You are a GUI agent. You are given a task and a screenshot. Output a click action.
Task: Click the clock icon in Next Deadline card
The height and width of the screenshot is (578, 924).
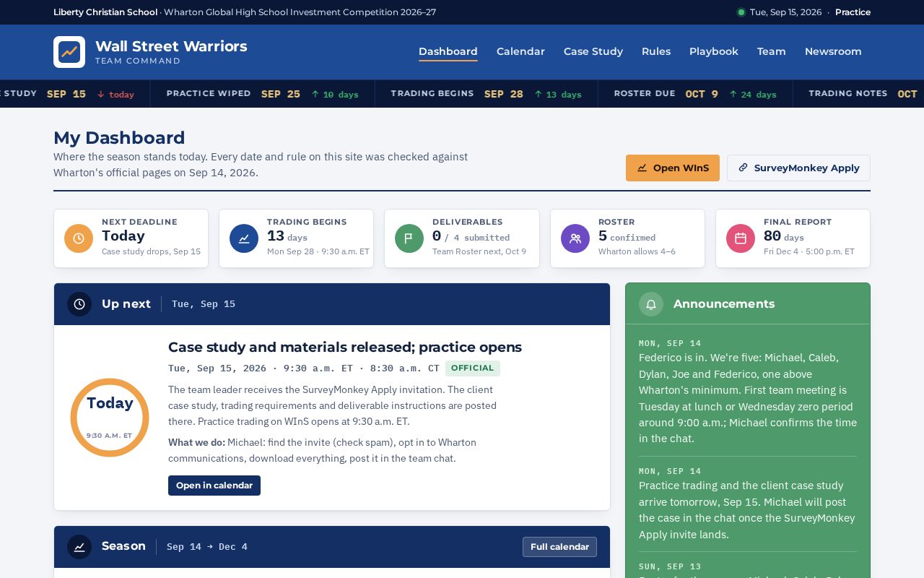click(79, 238)
